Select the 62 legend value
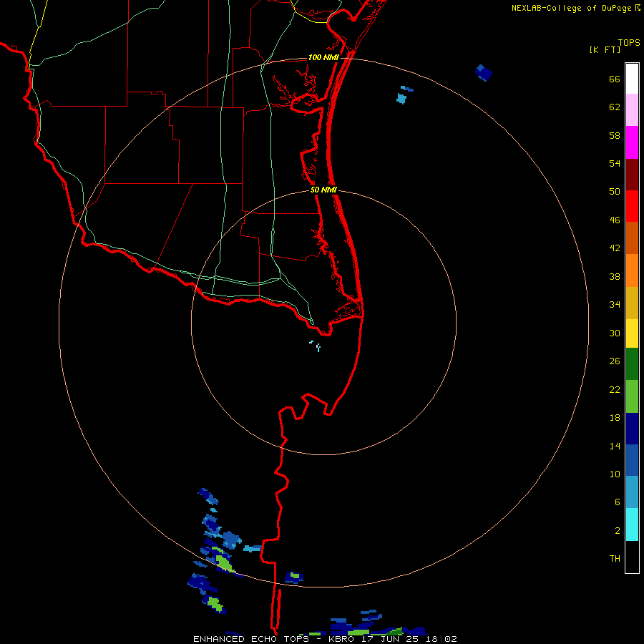This screenshot has width=644, height=644. pos(615,107)
